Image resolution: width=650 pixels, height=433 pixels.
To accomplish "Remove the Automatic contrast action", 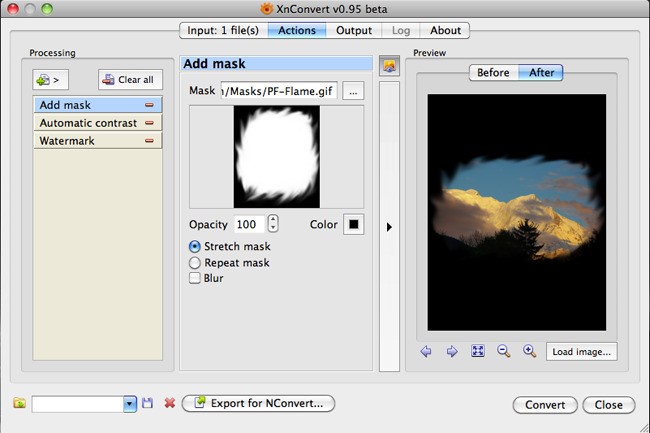I will click(149, 123).
